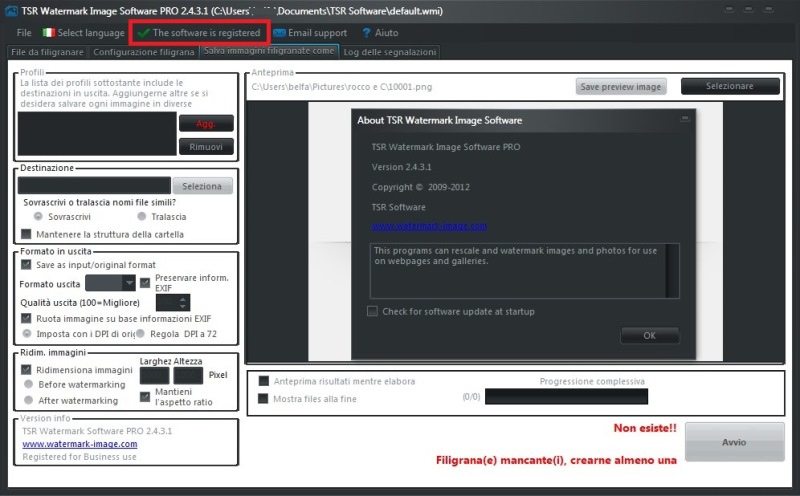This screenshot has height=496, width=800.
Task: Toggle Anteprima risultati mentre elabora checkbox
Action: pyautogui.click(x=264, y=381)
